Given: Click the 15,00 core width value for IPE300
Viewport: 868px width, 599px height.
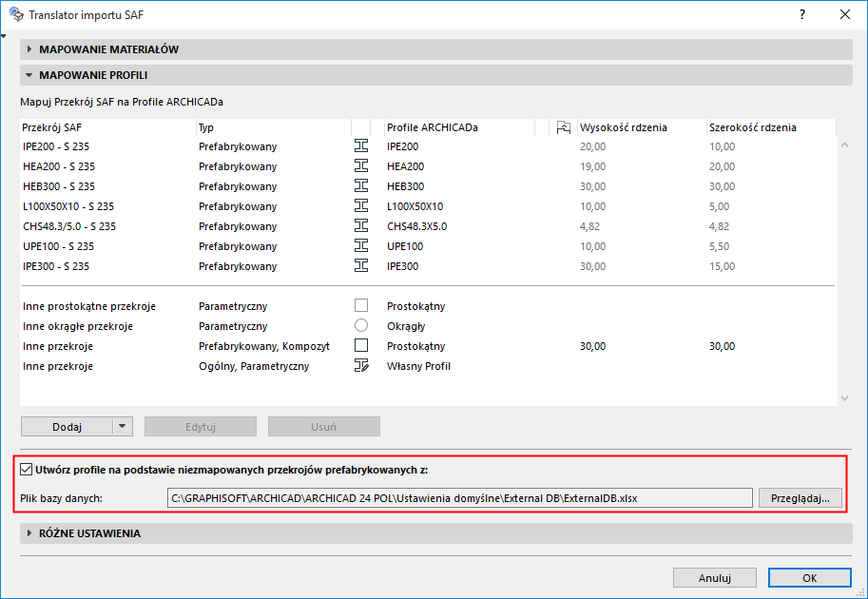Looking at the screenshot, I should point(722,265).
